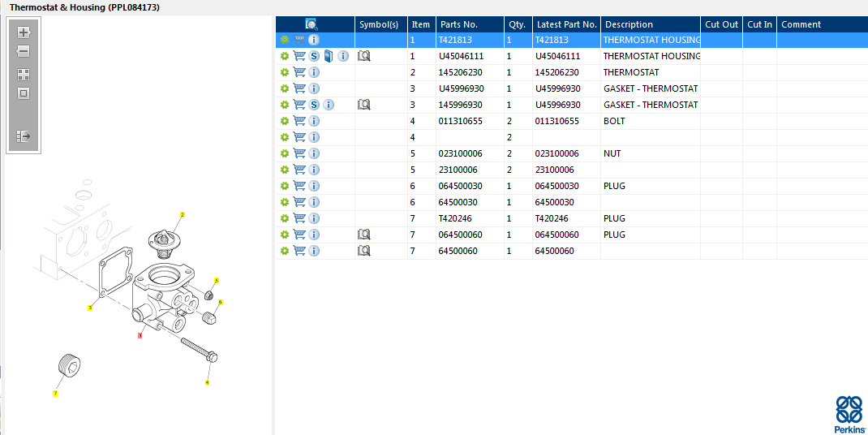Click supersession S icon for 145996930
The width and height of the screenshot is (868, 435).
click(314, 105)
